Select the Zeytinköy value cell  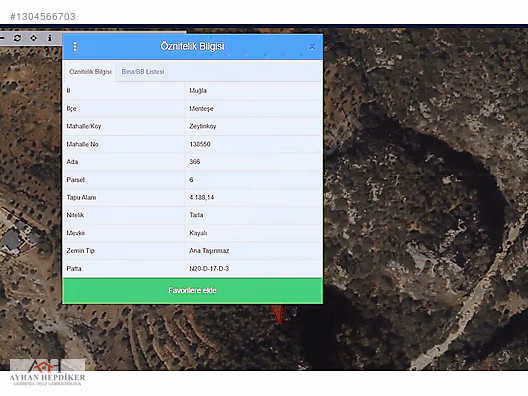(x=203, y=126)
